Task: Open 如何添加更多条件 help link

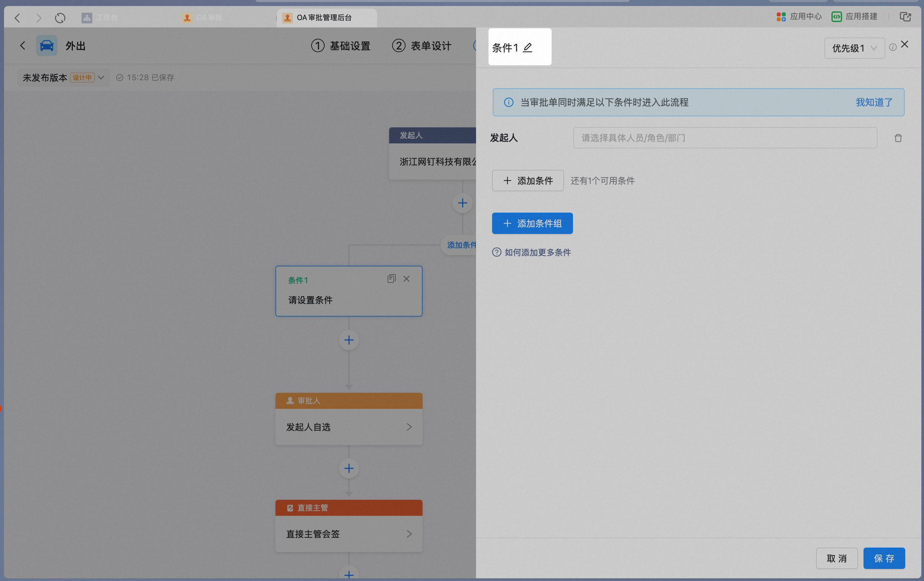Action: click(x=532, y=252)
